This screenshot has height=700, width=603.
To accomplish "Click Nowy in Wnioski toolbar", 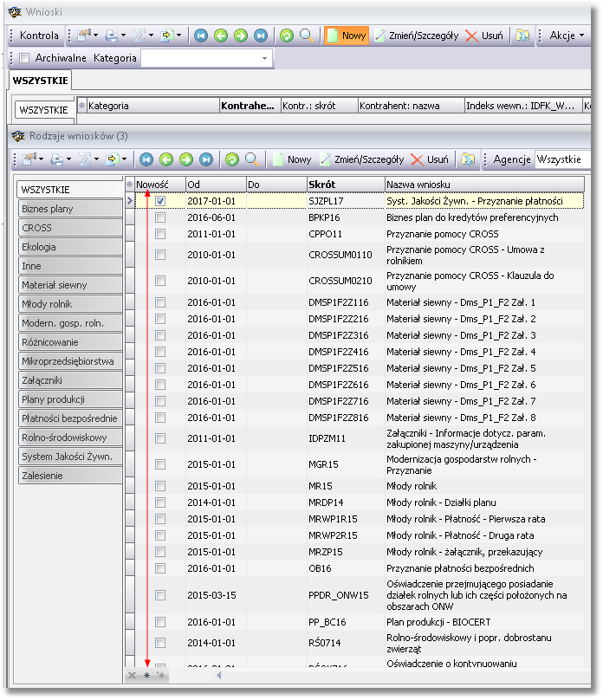I will coord(347,36).
